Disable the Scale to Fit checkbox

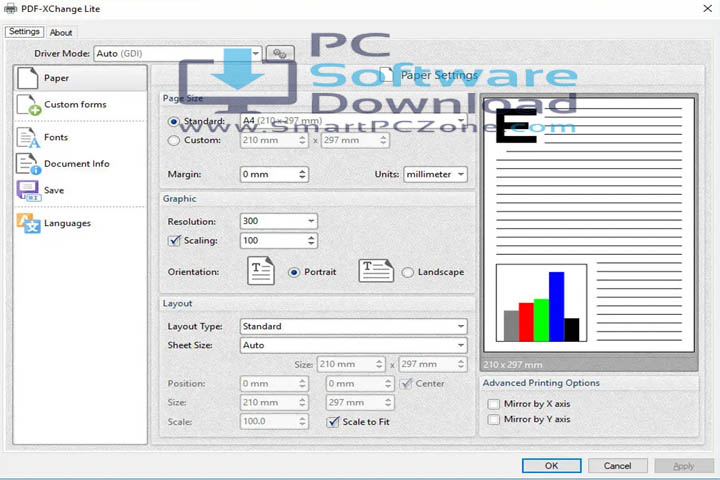coord(333,422)
